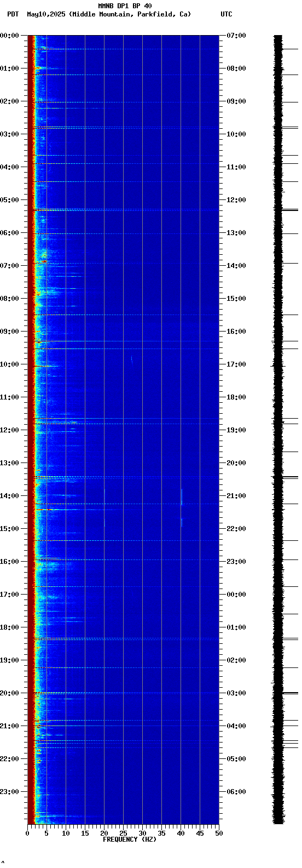This screenshot has width=302, height=868.
Task: Click the PDT time label '06:00'
Action: 9,233
